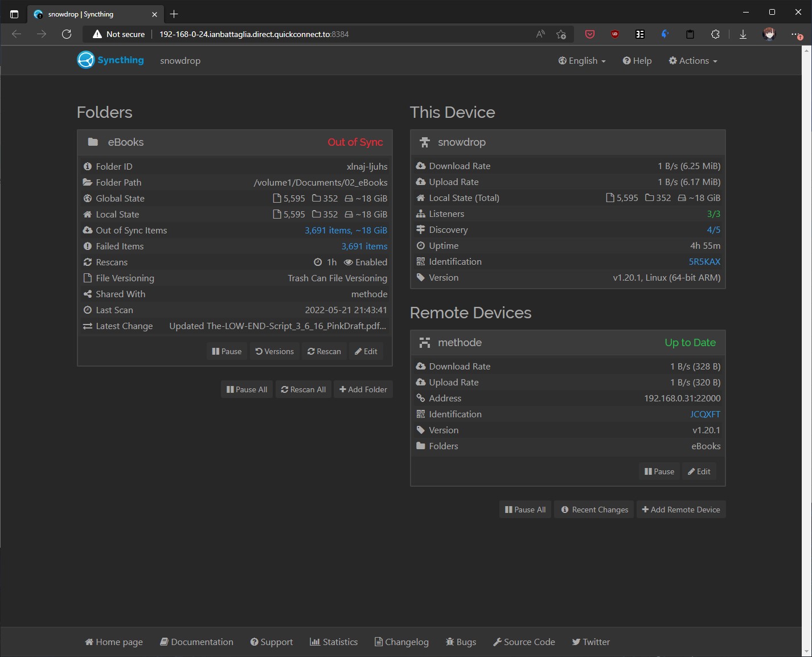The image size is (812, 657).
Task: Click the methode address 192.168.0.31:22000
Action: [682, 399]
